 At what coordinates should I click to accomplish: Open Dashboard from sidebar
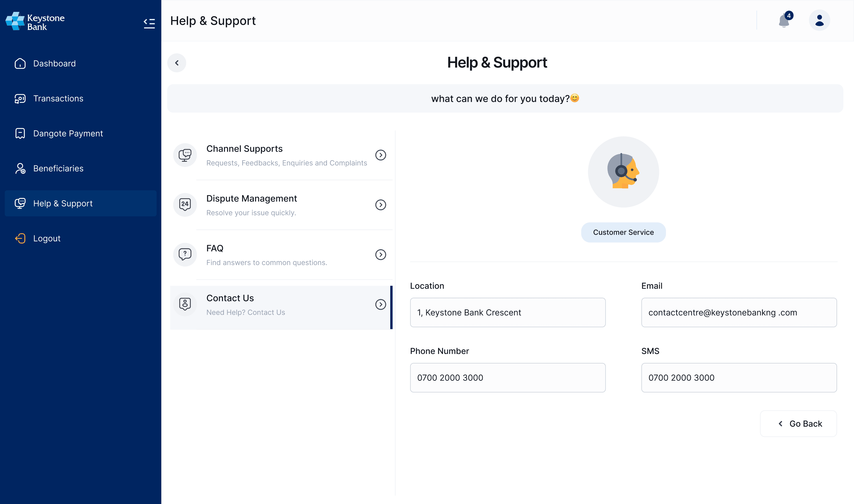pyautogui.click(x=80, y=64)
